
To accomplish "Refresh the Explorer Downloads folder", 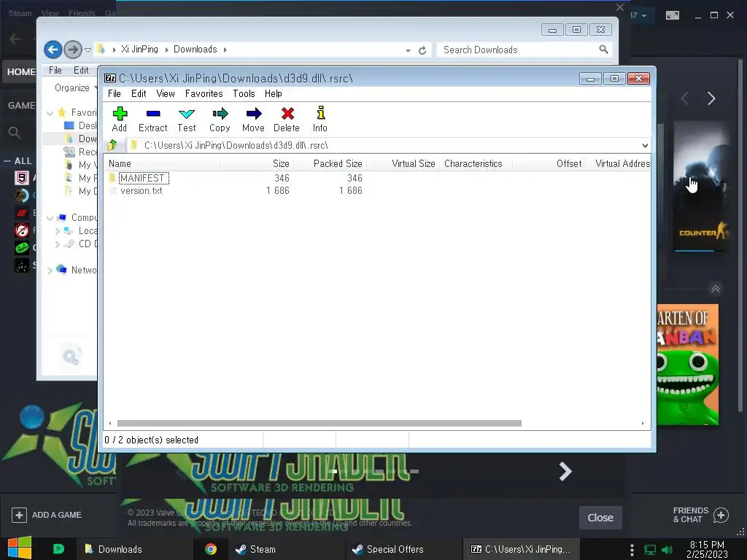I will click(422, 50).
